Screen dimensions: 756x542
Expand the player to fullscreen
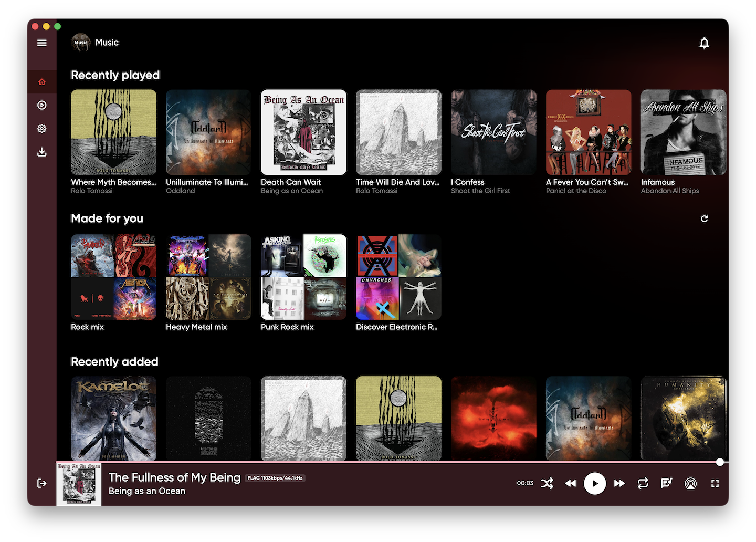click(x=715, y=483)
